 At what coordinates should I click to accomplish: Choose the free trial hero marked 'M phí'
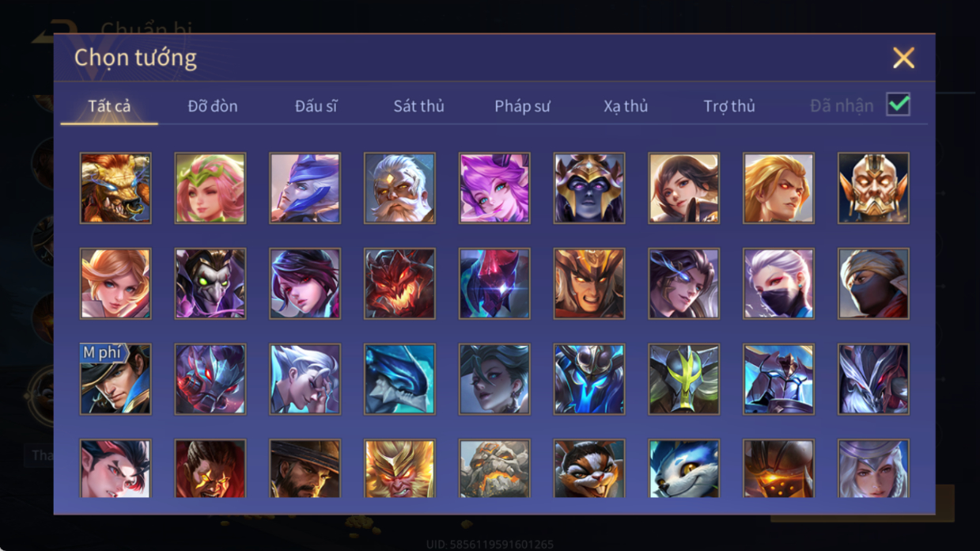click(115, 379)
